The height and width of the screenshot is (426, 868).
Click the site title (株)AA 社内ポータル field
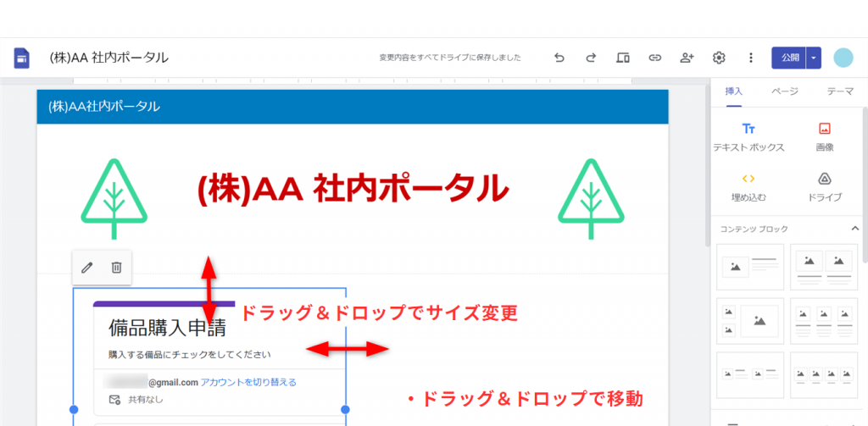109,58
